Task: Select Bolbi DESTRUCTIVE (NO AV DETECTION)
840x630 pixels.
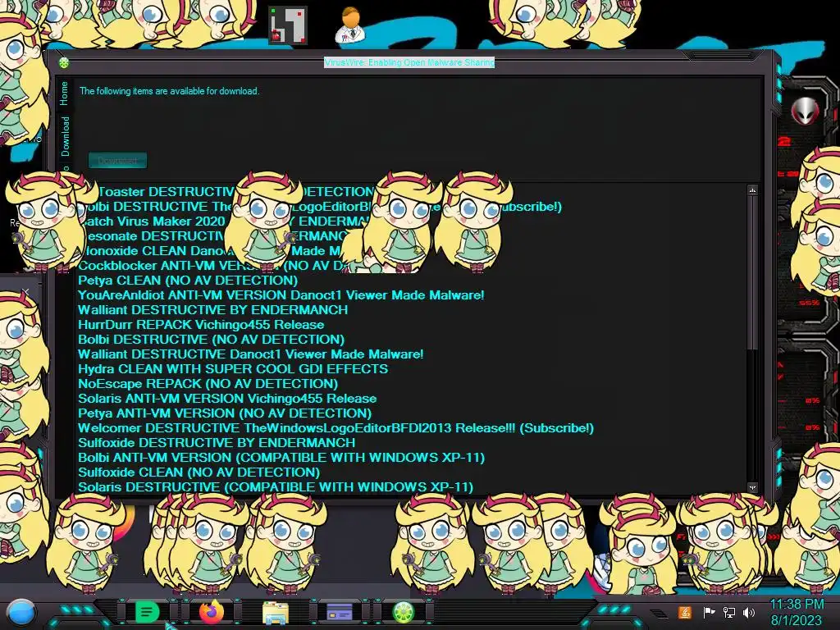Action: click(211, 339)
